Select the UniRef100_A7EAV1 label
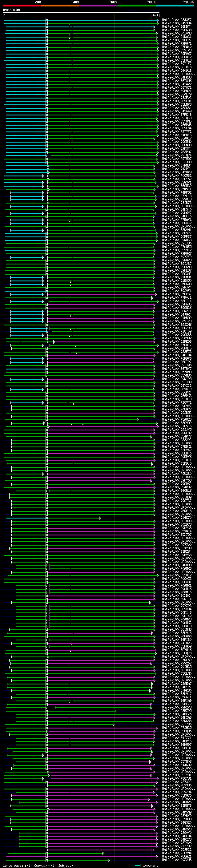Screen dimensions: 197x868 point(177,220)
